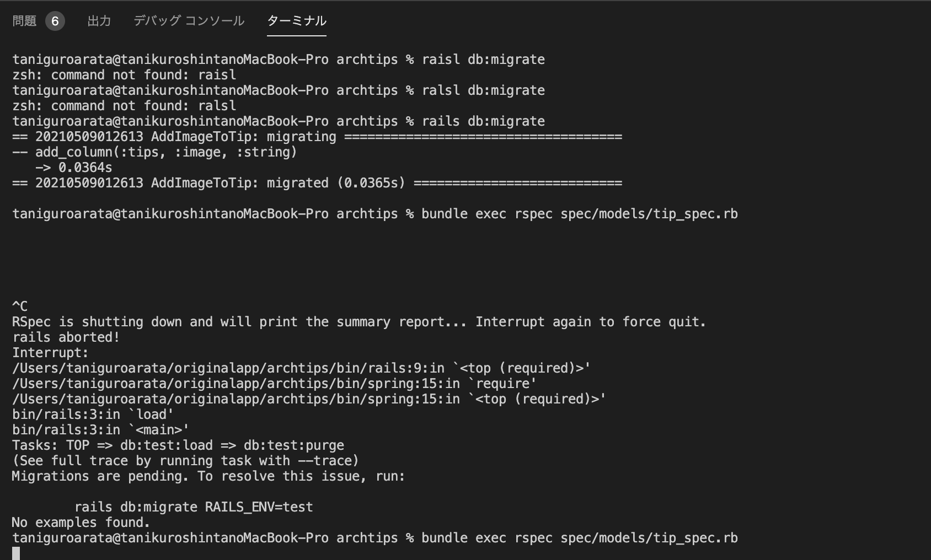Click the ^C interrupt line

pos(20,306)
